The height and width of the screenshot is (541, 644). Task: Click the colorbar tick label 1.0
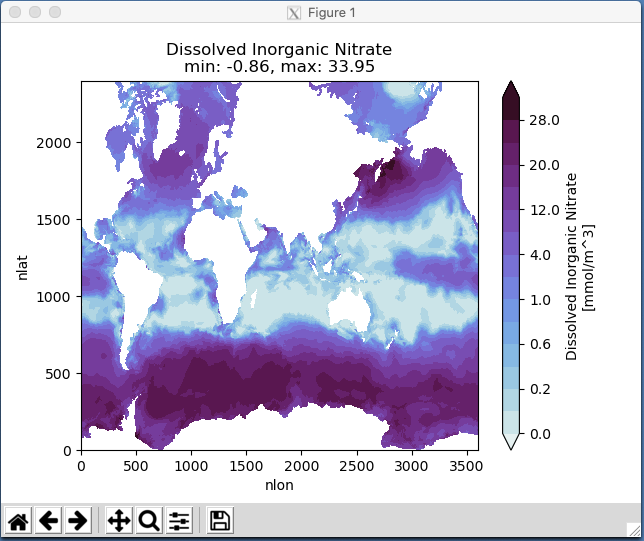(540, 300)
